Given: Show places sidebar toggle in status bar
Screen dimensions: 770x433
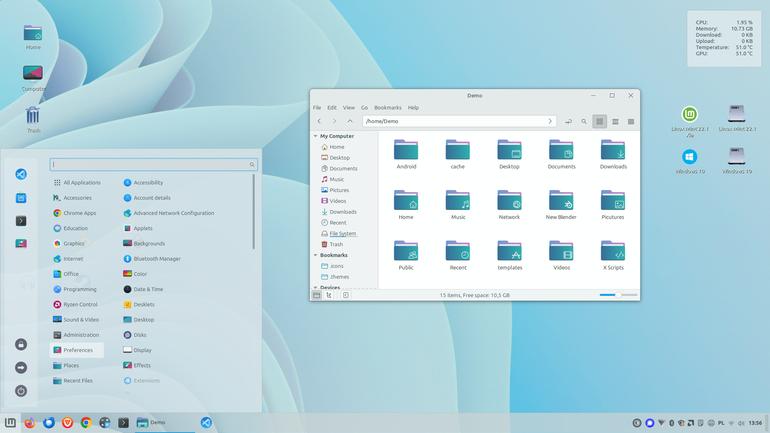Looking at the screenshot, I should click(317, 295).
